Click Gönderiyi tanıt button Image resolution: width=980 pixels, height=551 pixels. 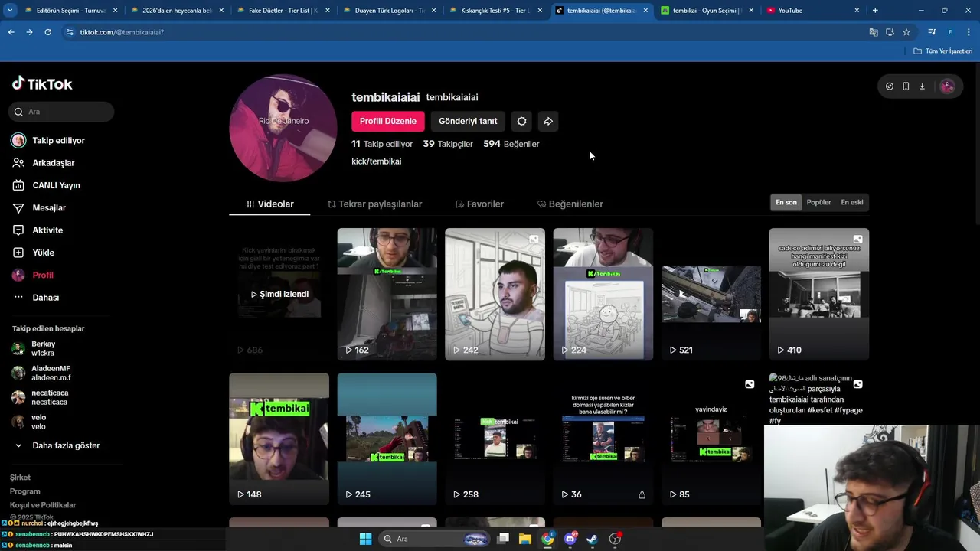click(x=468, y=121)
